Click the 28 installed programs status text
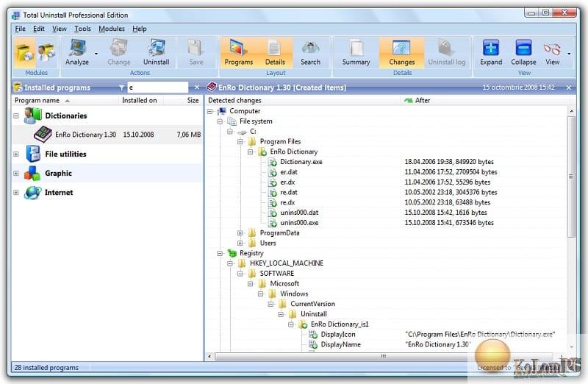588x384 pixels. tap(46, 368)
